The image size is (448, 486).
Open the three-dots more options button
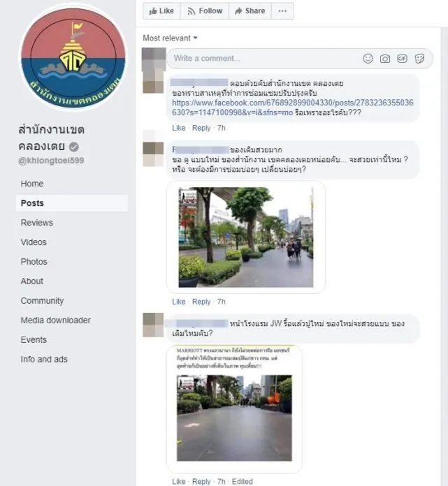point(282,11)
